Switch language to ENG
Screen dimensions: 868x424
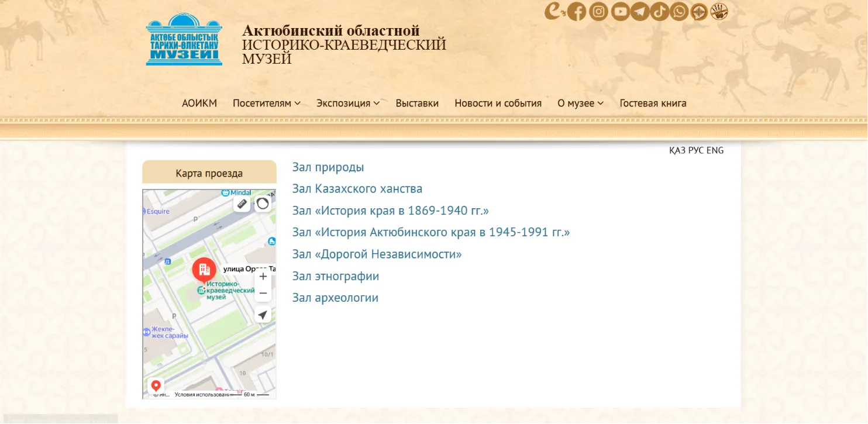715,150
